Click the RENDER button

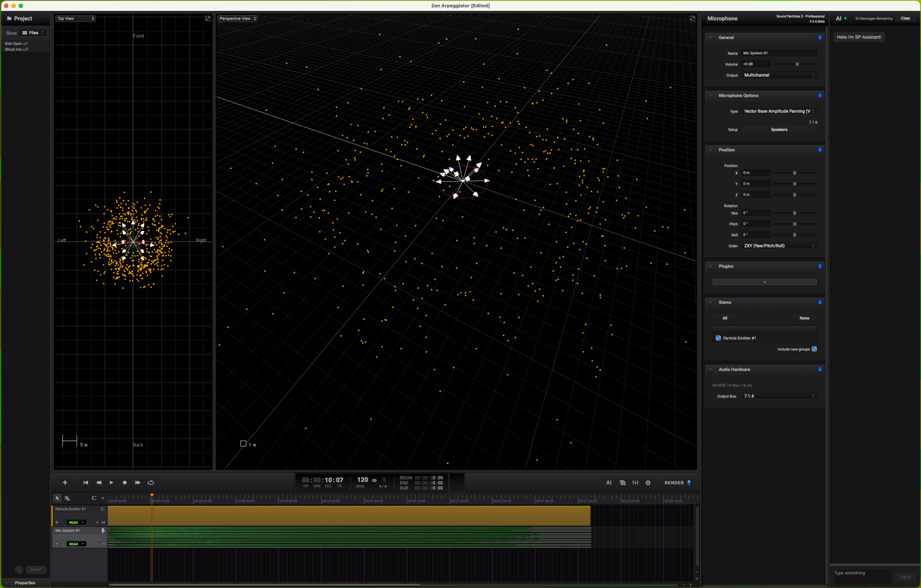pyautogui.click(x=674, y=482)
